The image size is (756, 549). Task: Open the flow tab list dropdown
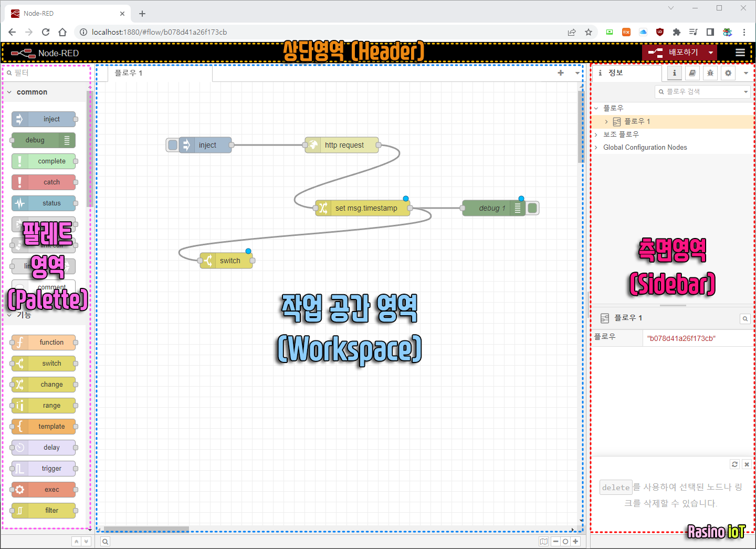point(577,73)
